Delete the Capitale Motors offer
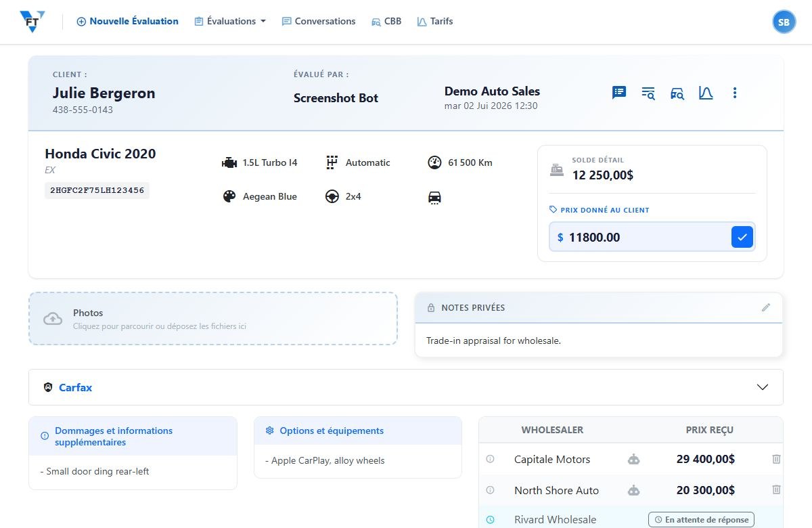The width and height of the screenshot is (812, 528). point(776,459)
